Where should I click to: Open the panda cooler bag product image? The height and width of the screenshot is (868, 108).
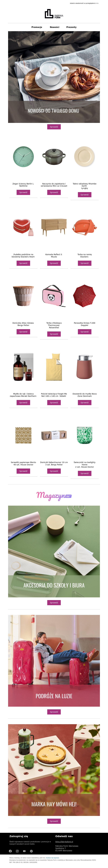54,296
